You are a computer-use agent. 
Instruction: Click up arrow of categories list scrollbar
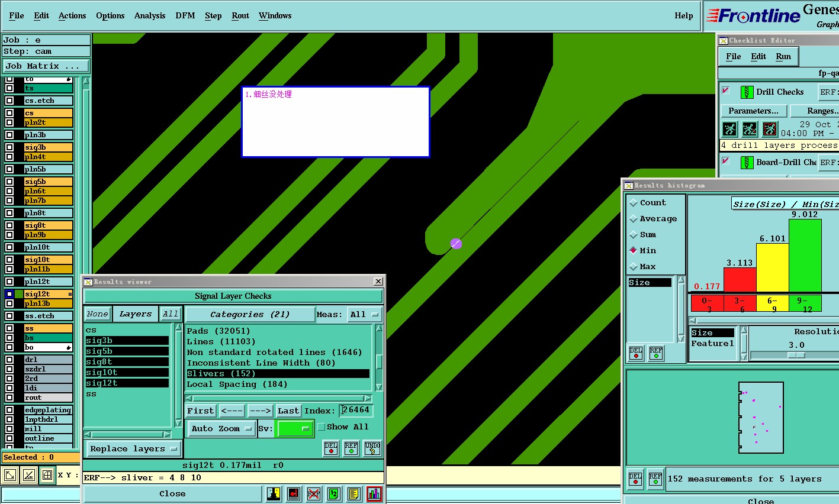click(379, 328)
